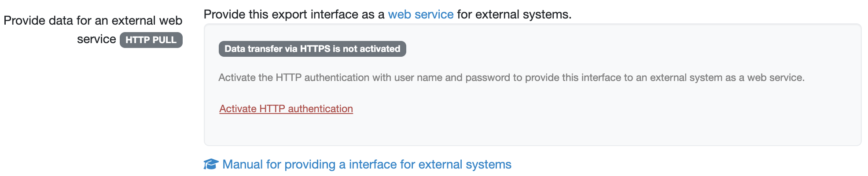Click blank area right of HTTPS status badge
This screenshot has width=868, height=176.
pos(616,49)
